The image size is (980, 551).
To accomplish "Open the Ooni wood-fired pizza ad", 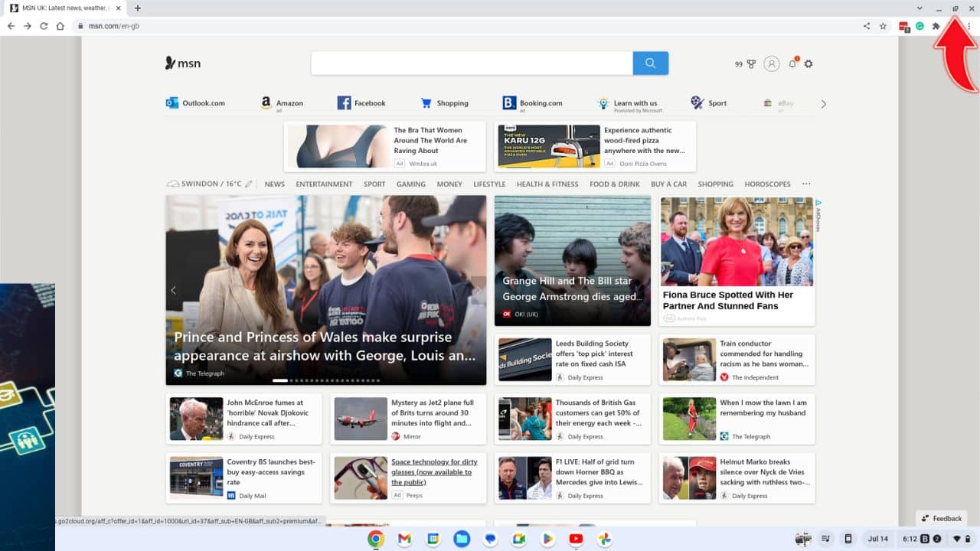I will [595, 146].
